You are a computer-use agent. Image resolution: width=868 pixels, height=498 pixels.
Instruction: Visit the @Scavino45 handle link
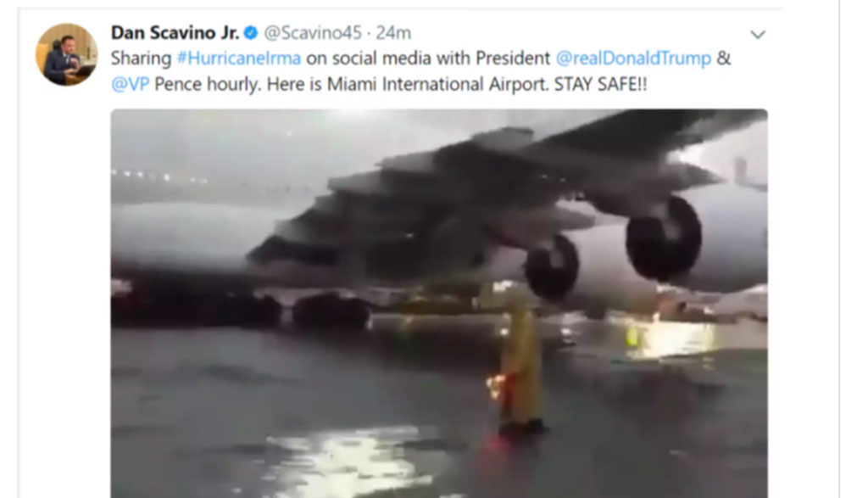313,33
